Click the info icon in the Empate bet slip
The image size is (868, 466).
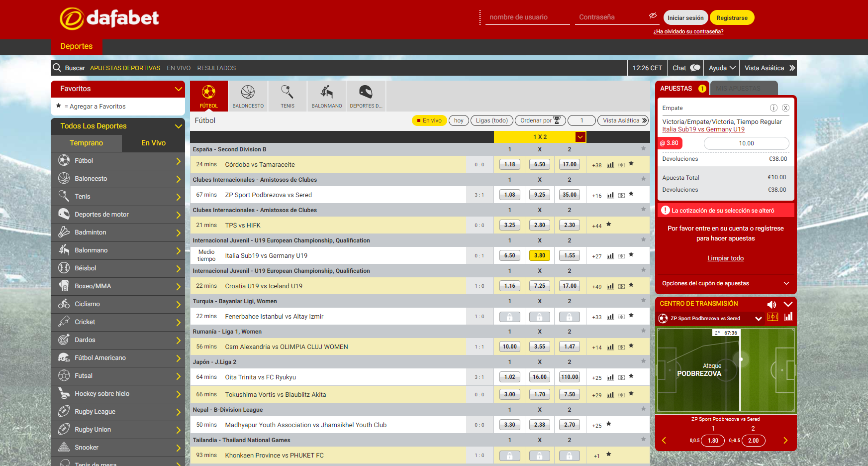[x=773, y=108]
